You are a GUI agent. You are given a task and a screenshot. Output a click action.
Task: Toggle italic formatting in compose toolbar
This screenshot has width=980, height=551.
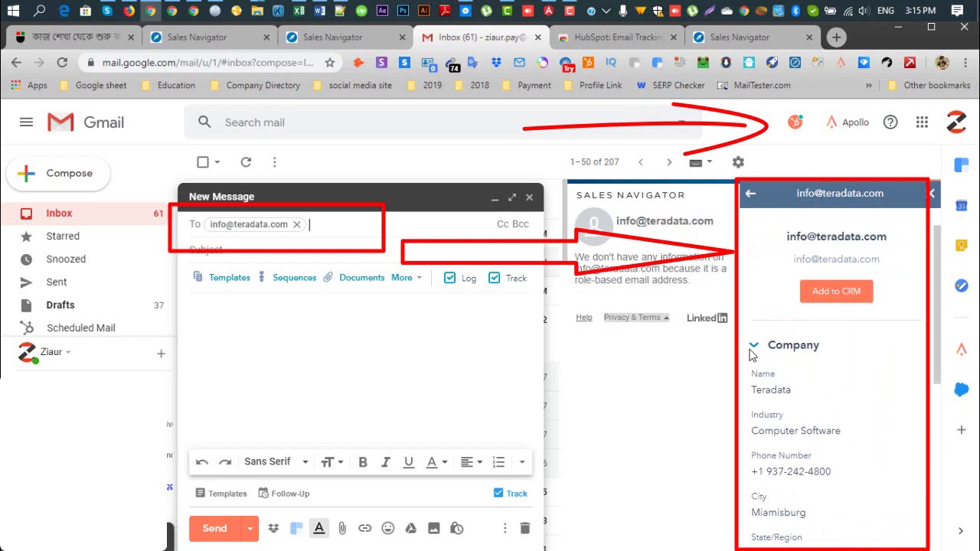[x=386, y=461]
